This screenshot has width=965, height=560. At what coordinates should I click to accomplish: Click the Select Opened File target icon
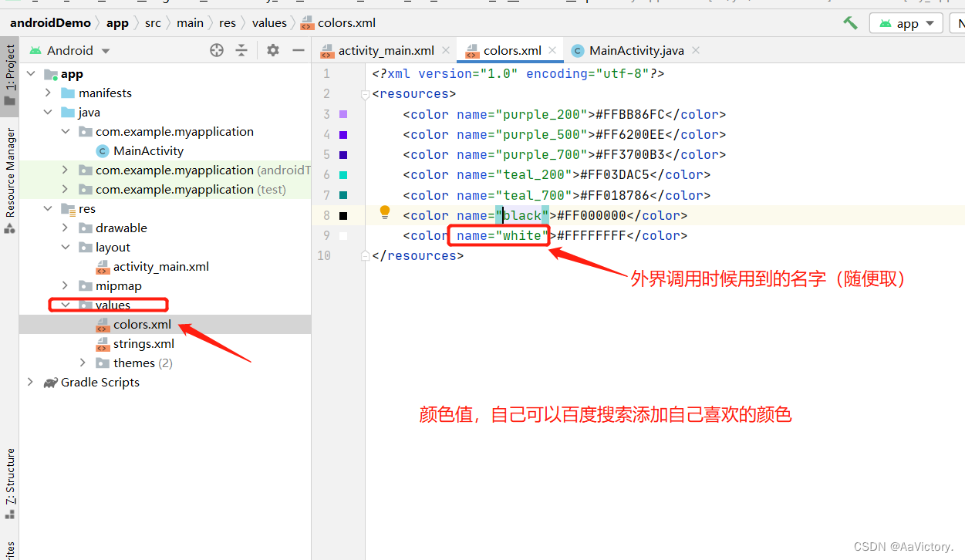(217, 50)
